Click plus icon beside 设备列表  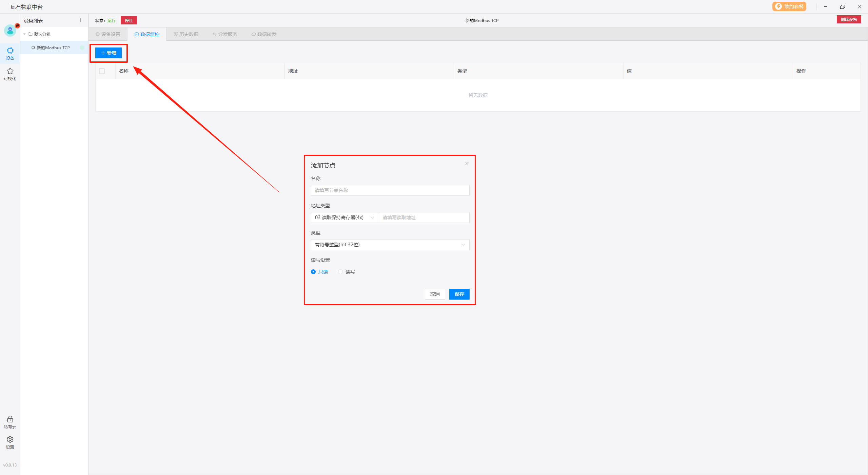(x=80, y=20)
